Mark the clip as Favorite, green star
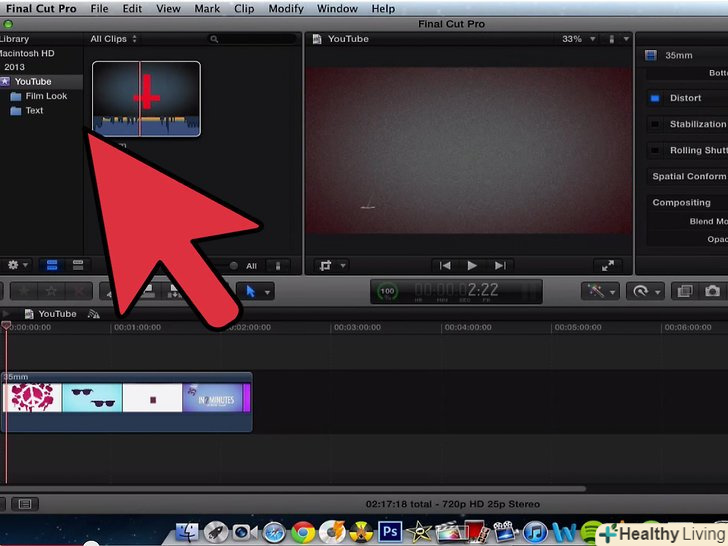This screenshot has height=546, width=728. (x=24, y=292)
